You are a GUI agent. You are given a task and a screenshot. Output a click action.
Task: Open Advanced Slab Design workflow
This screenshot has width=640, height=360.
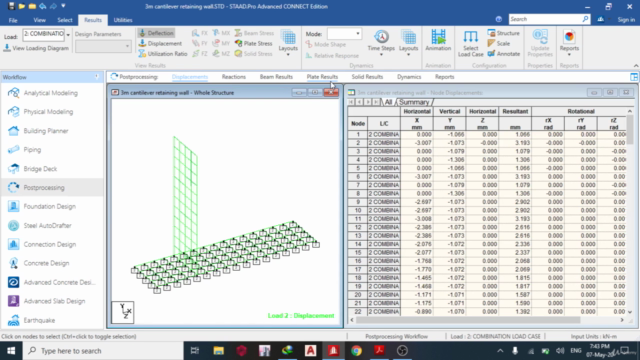(54, 301)
